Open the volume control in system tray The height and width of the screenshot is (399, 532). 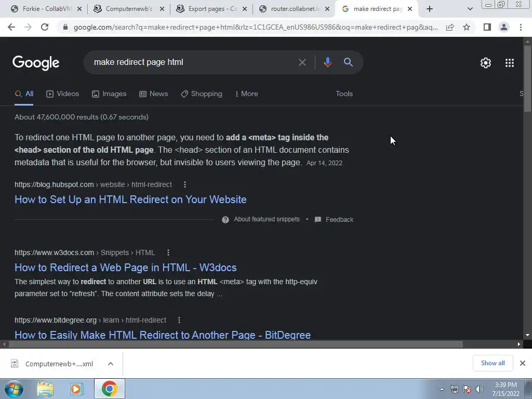[x=479, y=389]
